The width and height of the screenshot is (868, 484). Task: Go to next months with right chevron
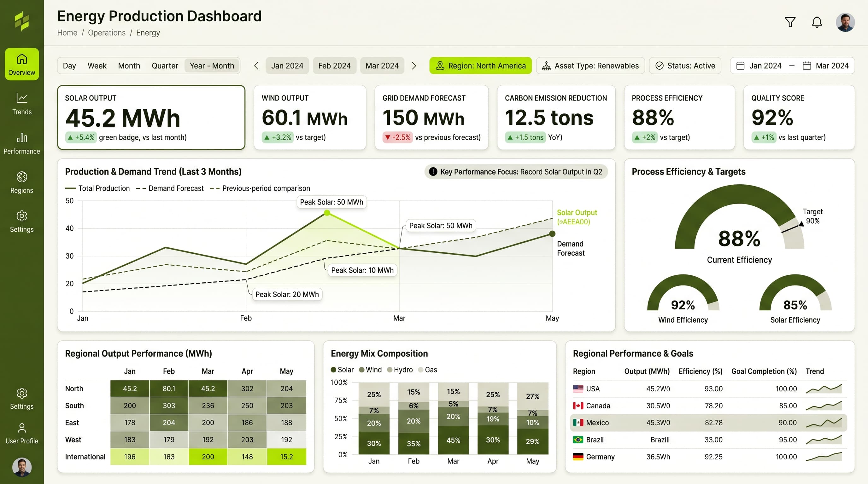(x=414, y=66)
